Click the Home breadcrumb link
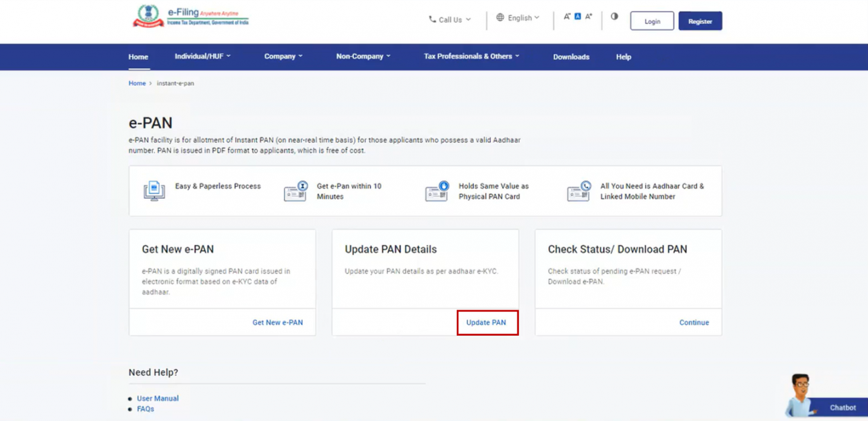 137,83
